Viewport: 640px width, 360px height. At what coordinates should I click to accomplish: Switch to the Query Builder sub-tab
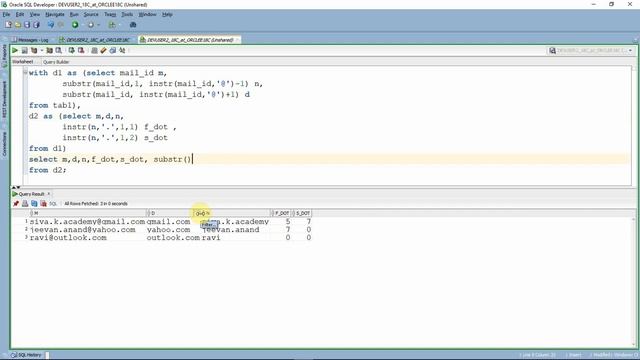(56, 62)
